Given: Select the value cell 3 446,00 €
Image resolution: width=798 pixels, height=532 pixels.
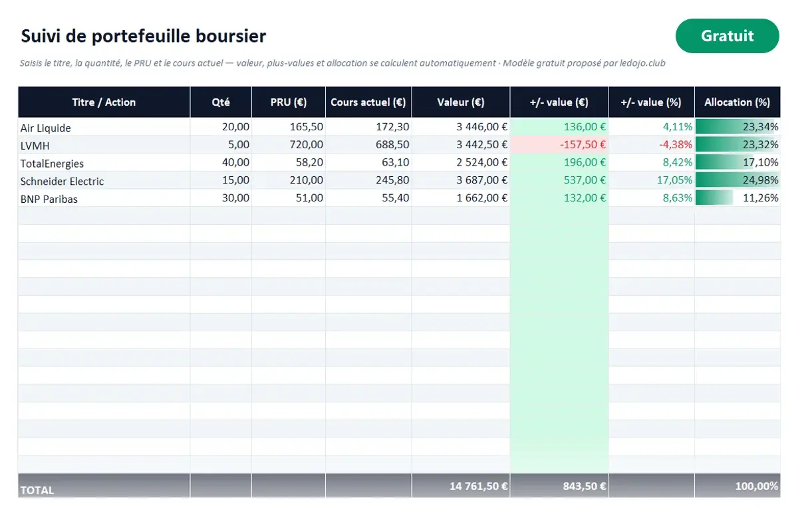Looking at the screenshot, I should tap(461, 127).
